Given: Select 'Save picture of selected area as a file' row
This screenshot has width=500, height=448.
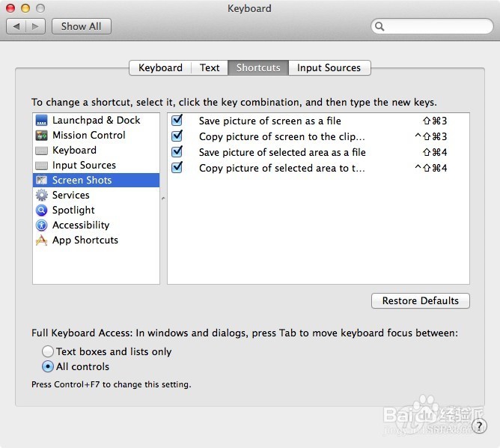Looking at the screenshot, I should (318, 152).
